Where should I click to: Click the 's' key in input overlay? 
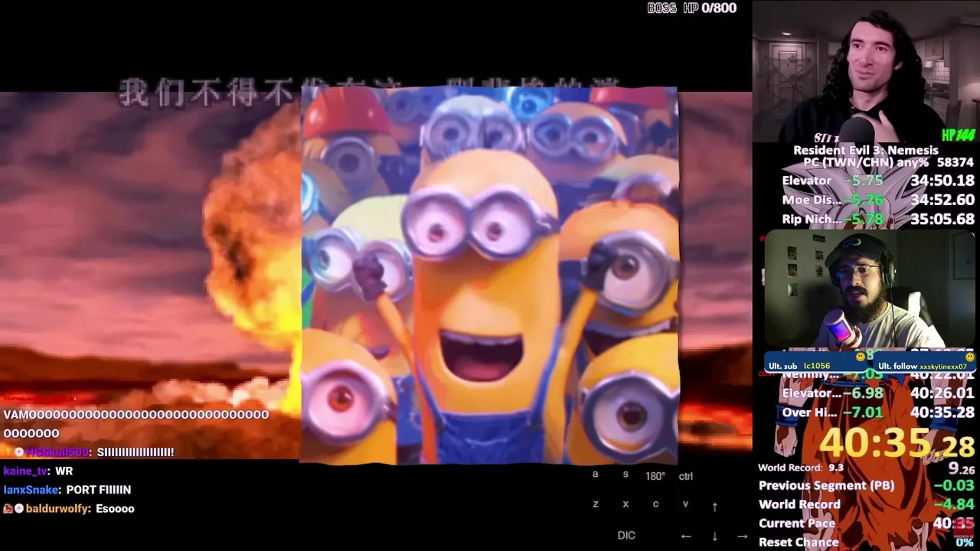pyautogui.click(x=626, y=474)
